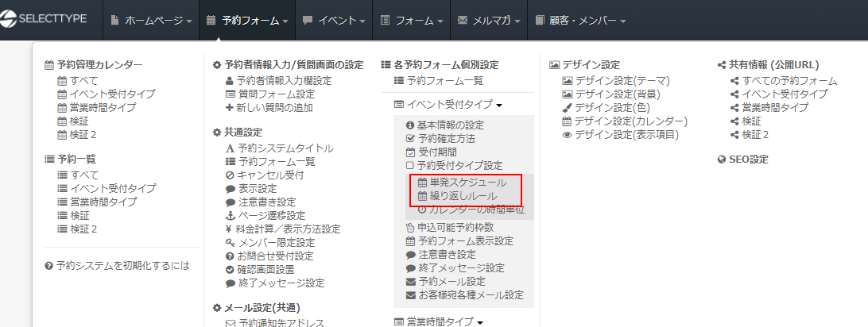Open 表示設定 under 共通設定

point(250,188)
